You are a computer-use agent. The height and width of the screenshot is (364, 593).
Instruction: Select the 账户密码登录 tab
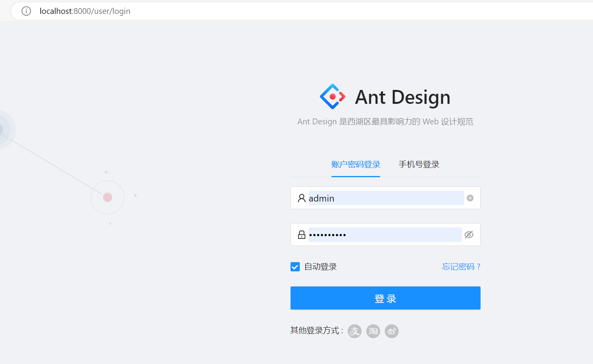tap(356, 164)
